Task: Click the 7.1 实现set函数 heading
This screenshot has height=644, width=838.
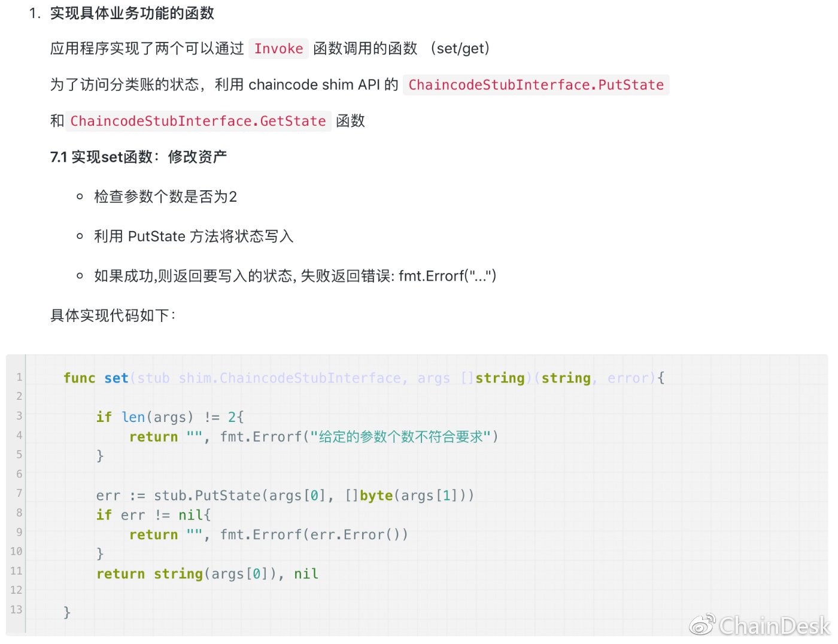Action: [x=138, y=157]
